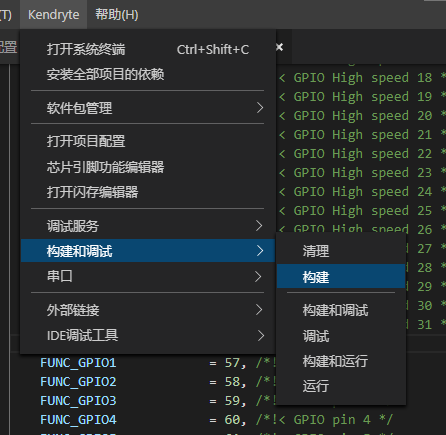446x435 pixels.
Task: Choose 打开闪存编辑器
Action: point(148,192)
